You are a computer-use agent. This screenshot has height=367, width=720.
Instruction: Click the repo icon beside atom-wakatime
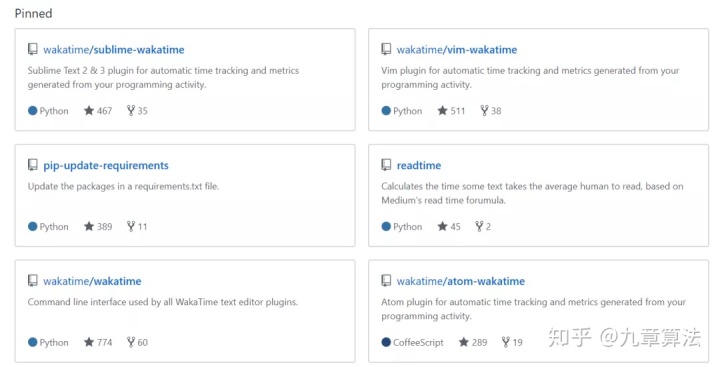tap(386, 281)
